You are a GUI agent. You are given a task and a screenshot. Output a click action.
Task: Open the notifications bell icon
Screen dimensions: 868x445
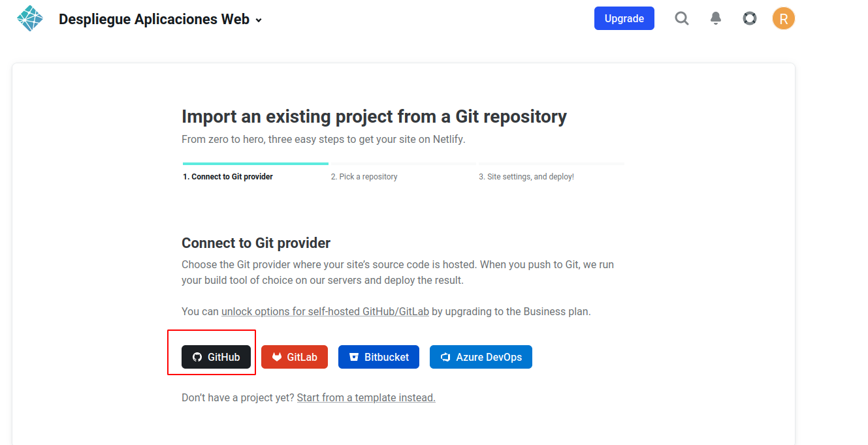pos(716,18)
